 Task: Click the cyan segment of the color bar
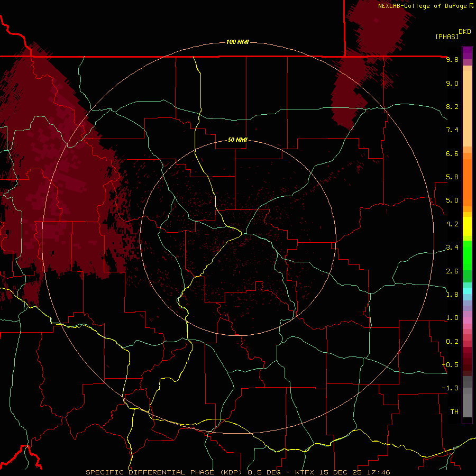click(x=467, y=291)
